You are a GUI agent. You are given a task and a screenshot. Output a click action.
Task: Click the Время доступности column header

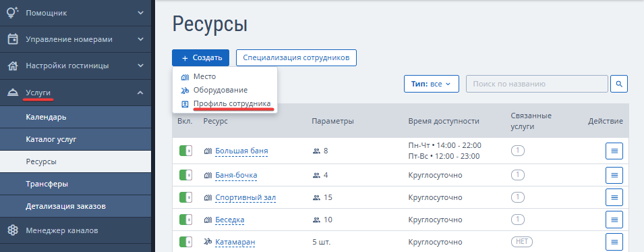tap(444, 121)
